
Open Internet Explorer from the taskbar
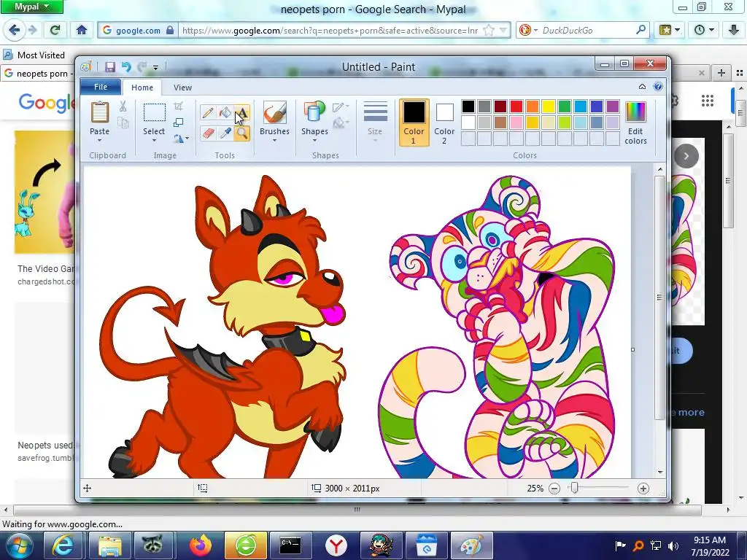click(63, 545)
